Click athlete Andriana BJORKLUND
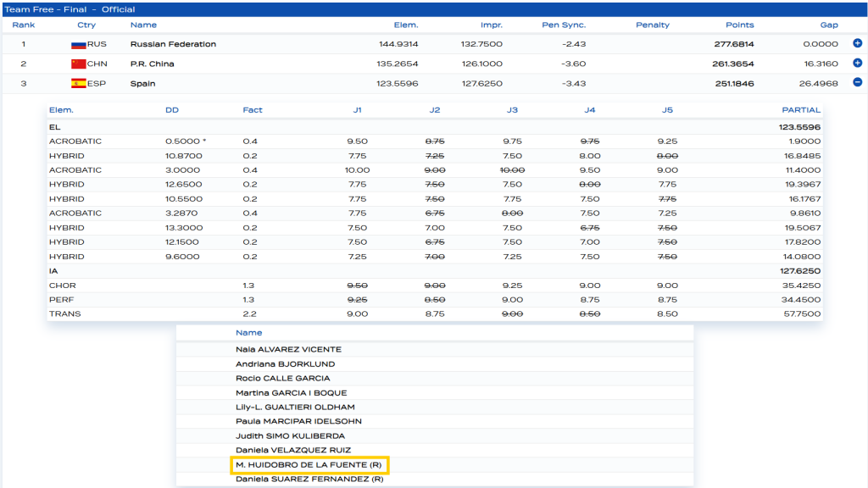This screenshot has width=868, height=488. coord(285,364)
